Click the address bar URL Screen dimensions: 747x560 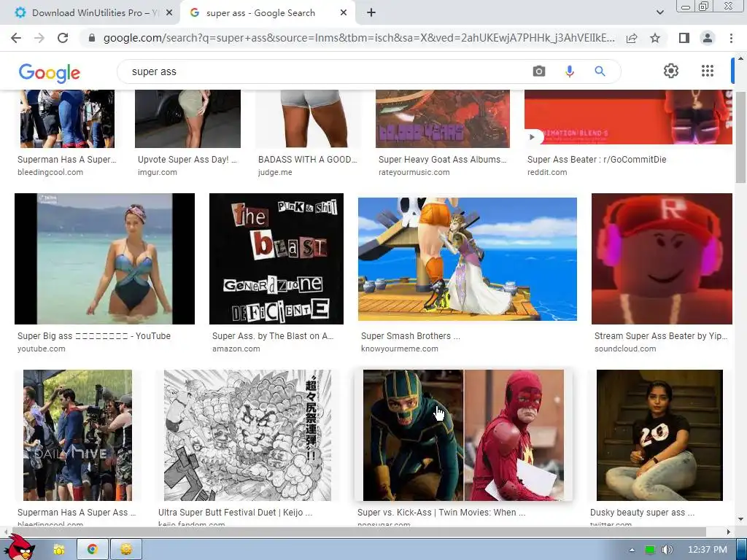(359, 38)
